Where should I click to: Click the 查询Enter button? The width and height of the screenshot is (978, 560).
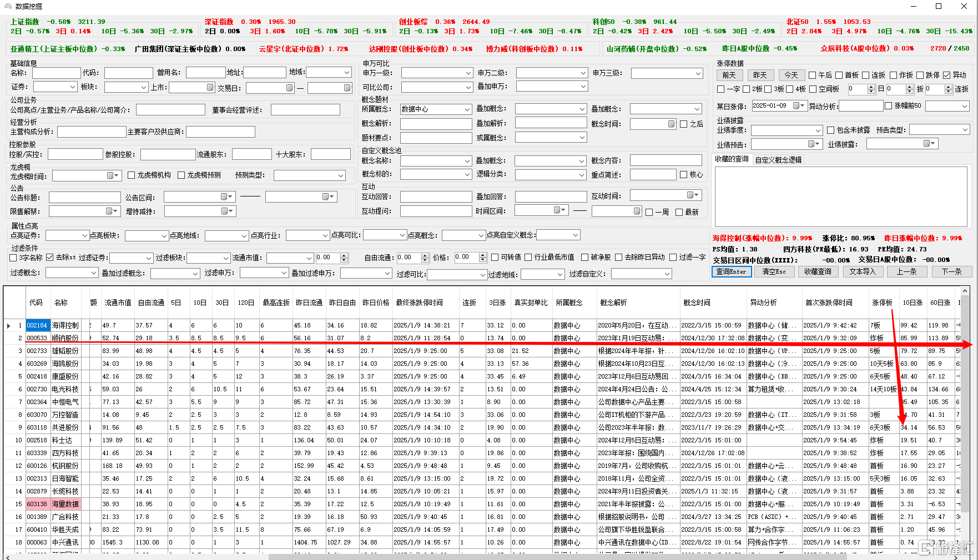click(x=732, y=271)
